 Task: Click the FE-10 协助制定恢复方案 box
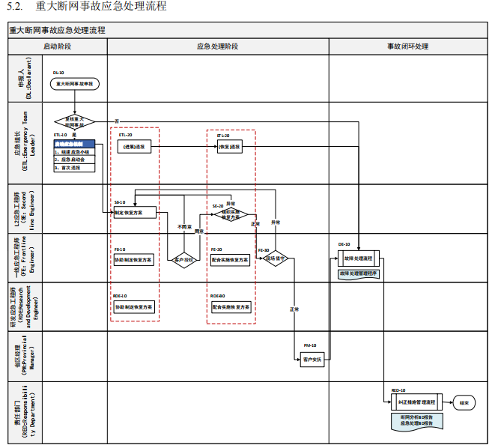(135, 260)
